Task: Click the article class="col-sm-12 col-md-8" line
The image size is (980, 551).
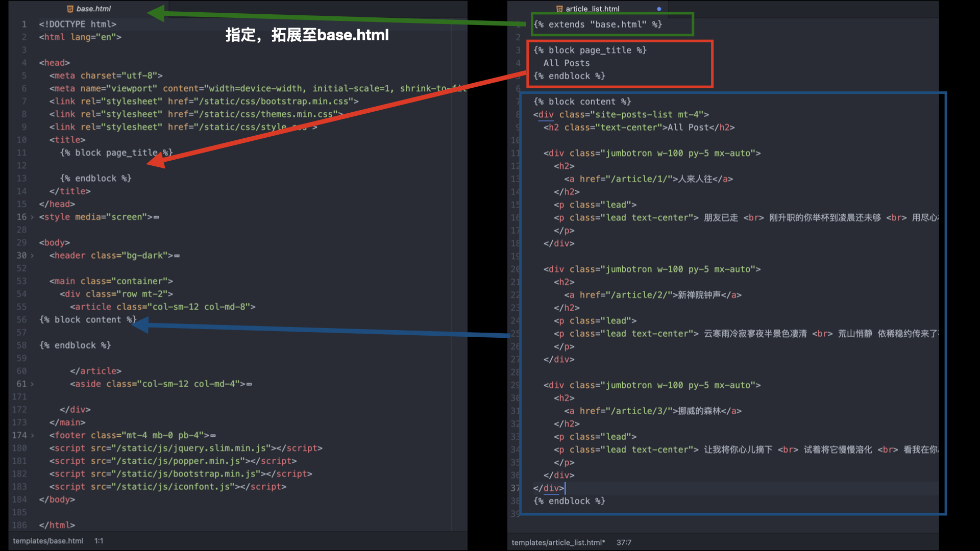Action: tap(162, 307)
